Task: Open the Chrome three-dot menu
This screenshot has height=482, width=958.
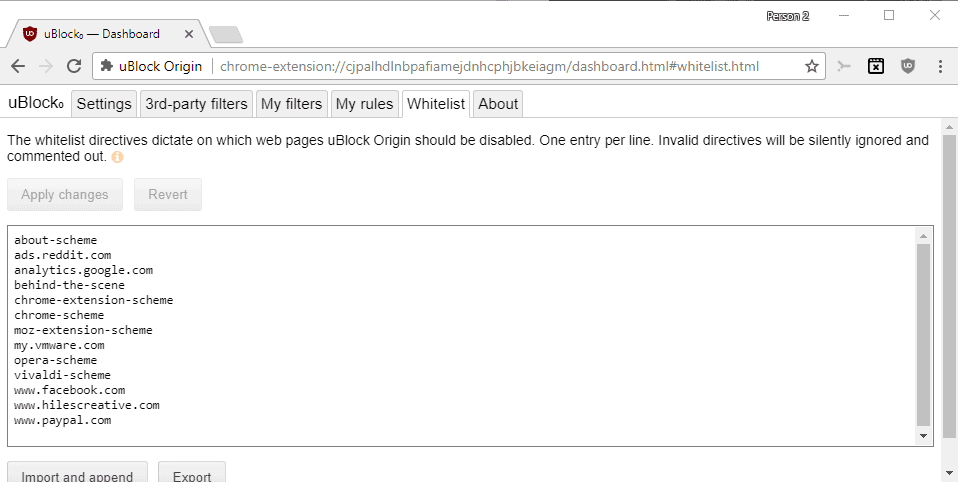Action: (x=940, y=66)
